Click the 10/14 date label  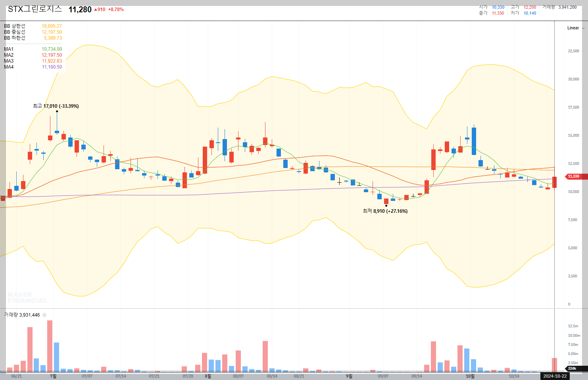point(514,376)
